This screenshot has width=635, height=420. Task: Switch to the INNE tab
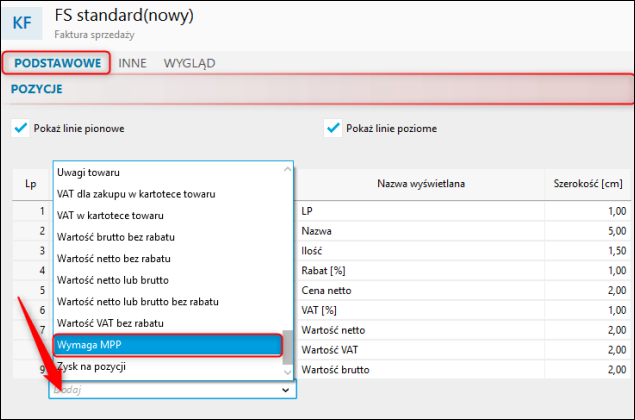point(132,63)
